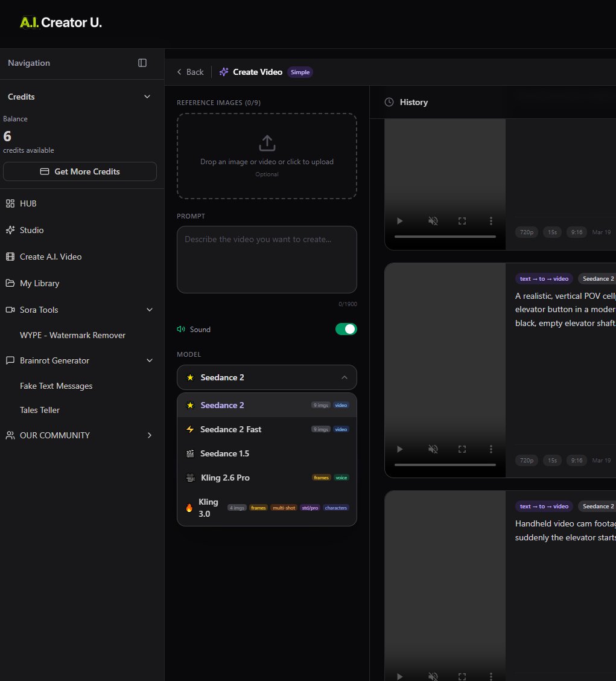Expand OUR COMMUNITY arrow
616x681 pixels.
pos(150,435)
